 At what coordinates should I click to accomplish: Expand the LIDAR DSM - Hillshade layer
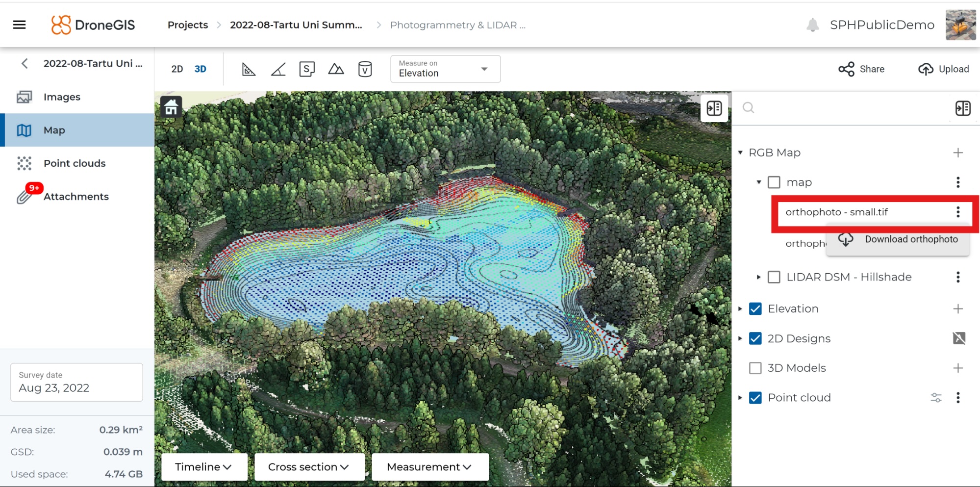coord(758,277)
